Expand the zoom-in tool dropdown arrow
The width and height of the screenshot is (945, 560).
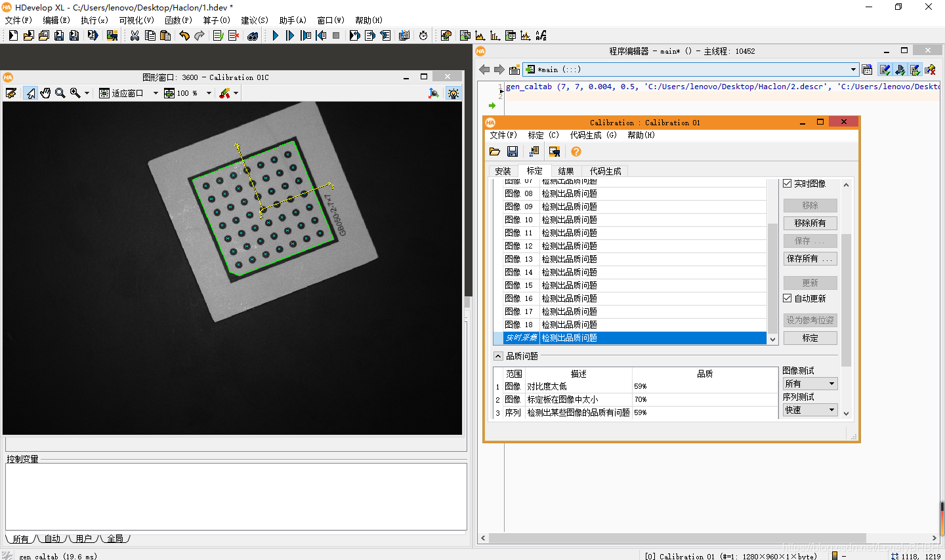87,93
